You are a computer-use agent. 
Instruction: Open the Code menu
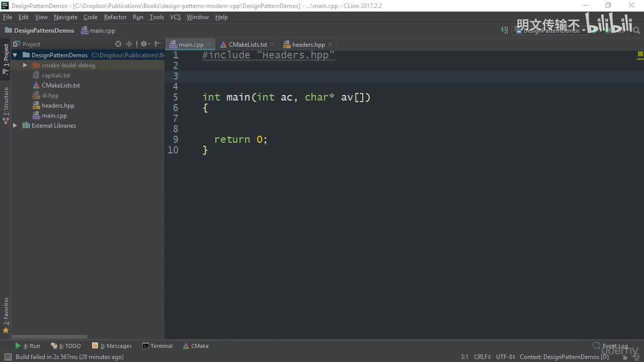pos(91,17)
